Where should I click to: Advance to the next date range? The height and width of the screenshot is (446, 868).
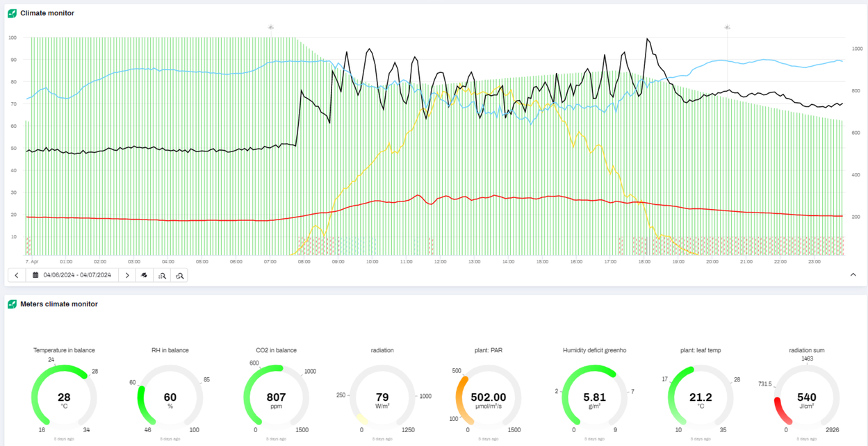point(127,275)
